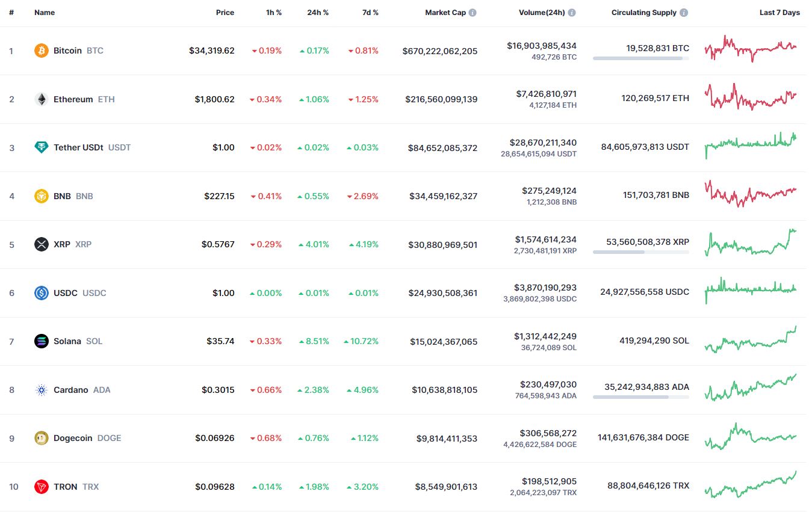Screen dimensions: 812x512
Task: Open Dogecoin's 7-day sparkline chart
Action: (x=751, y=436)
